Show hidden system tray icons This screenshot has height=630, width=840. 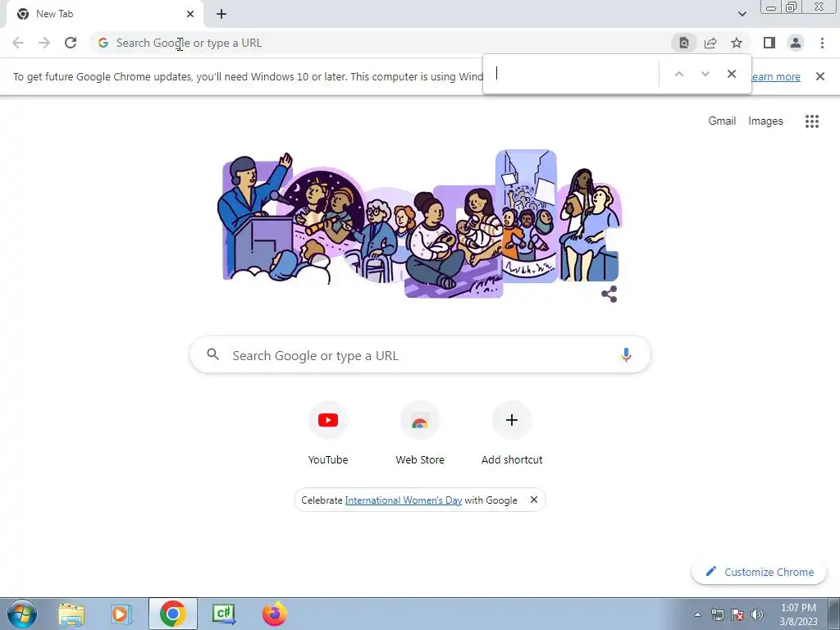click(x=697, y=614)
